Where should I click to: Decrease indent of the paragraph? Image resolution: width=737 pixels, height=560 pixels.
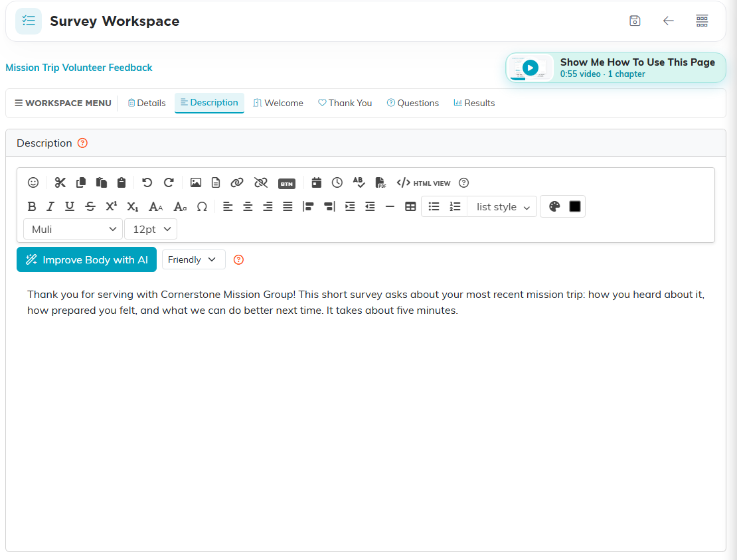coord(370,206)
